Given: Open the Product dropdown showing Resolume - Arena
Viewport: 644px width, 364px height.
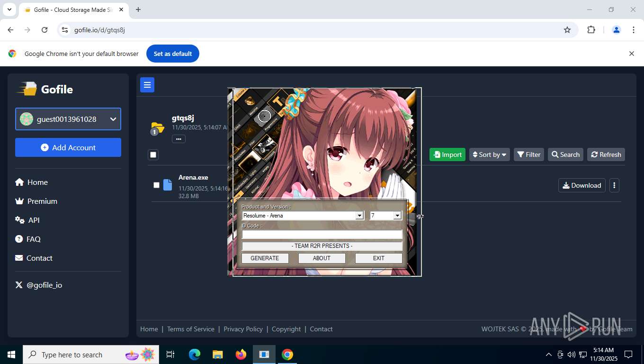Looking at the screenshot, I should (x=303, y=216).
